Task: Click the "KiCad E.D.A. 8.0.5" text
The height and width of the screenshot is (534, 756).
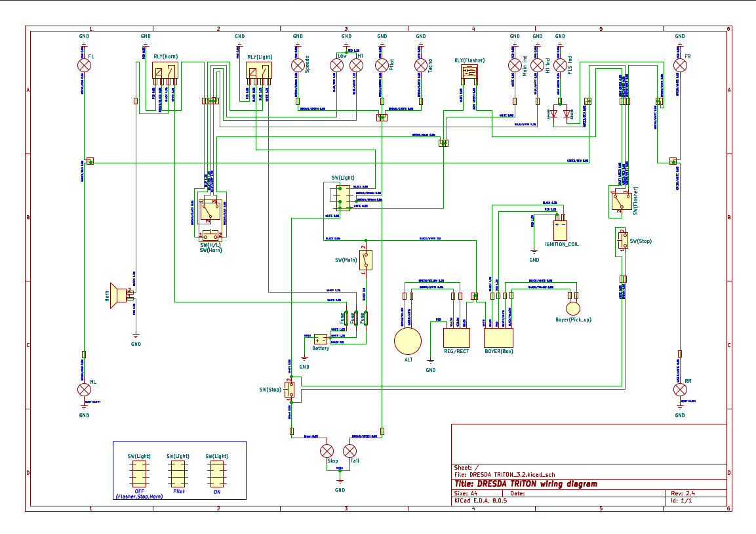Action: coord(481,501)
